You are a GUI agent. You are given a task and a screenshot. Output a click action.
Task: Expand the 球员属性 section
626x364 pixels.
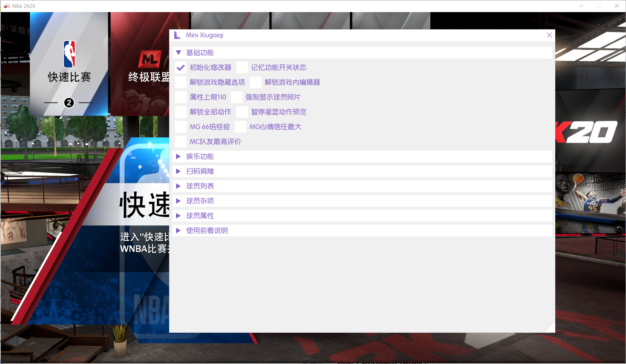point(178,216)
